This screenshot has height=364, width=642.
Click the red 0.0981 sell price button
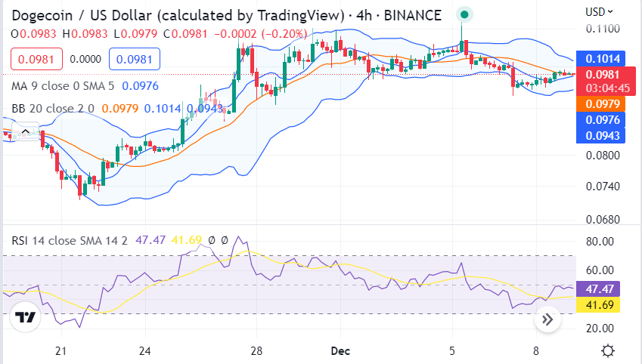coord(36,59)
